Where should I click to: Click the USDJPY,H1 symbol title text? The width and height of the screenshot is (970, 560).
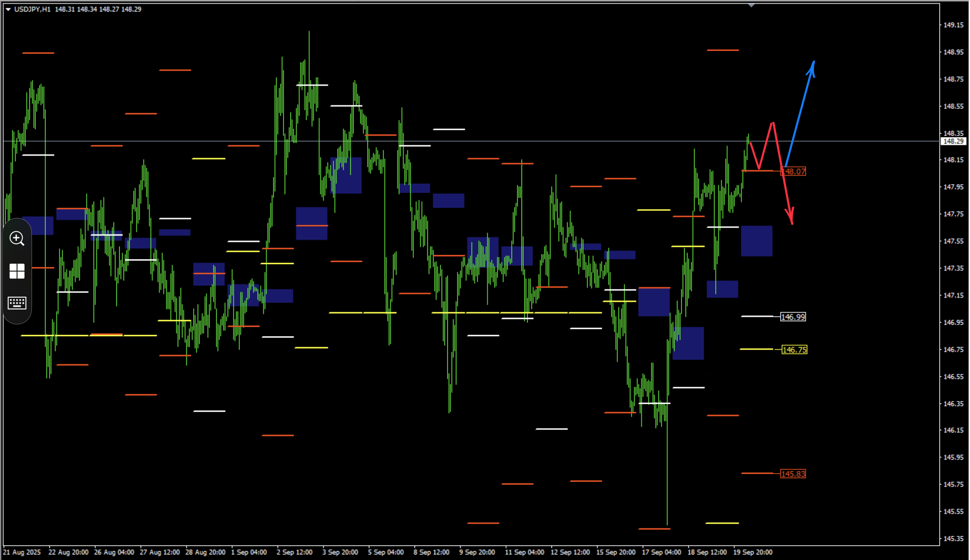(32, 9)
